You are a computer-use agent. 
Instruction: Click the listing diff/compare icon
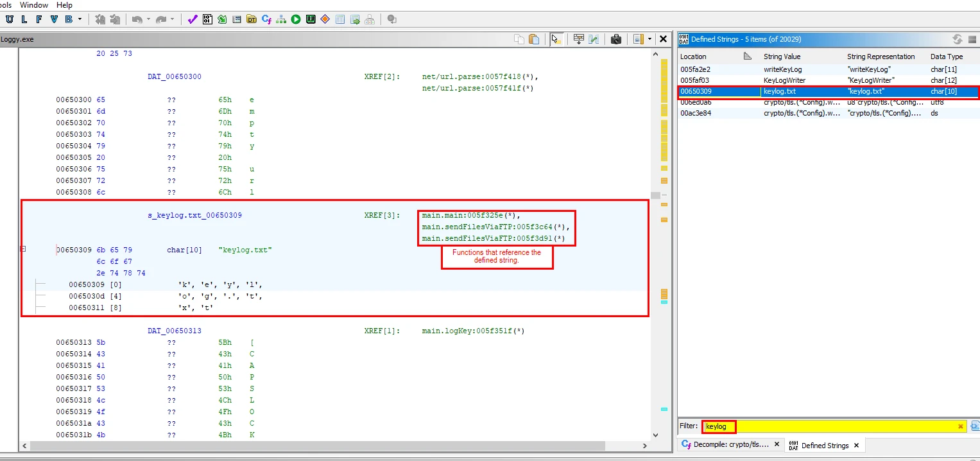tap(594, 39)
